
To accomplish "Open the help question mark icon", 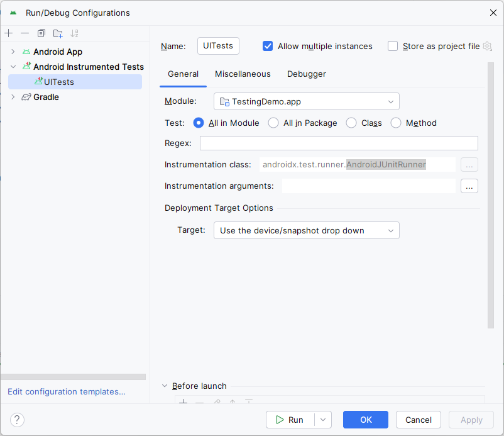I will [17, 420].
